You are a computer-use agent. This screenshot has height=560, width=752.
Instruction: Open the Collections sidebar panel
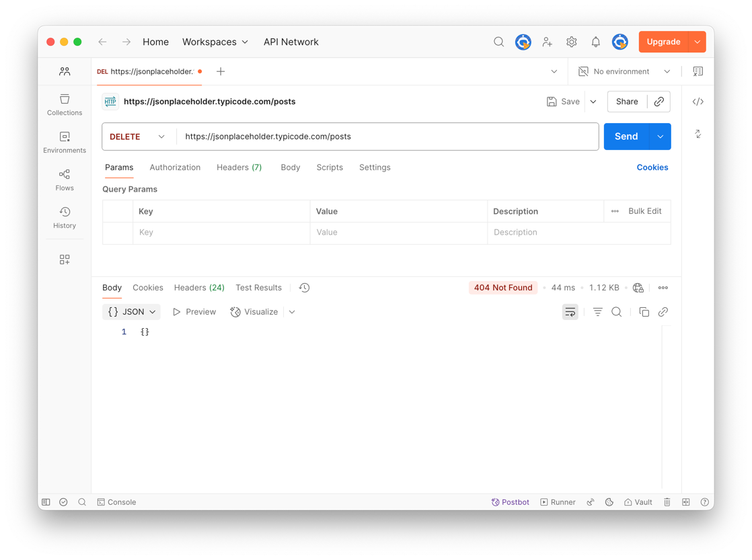click(65, 105)
